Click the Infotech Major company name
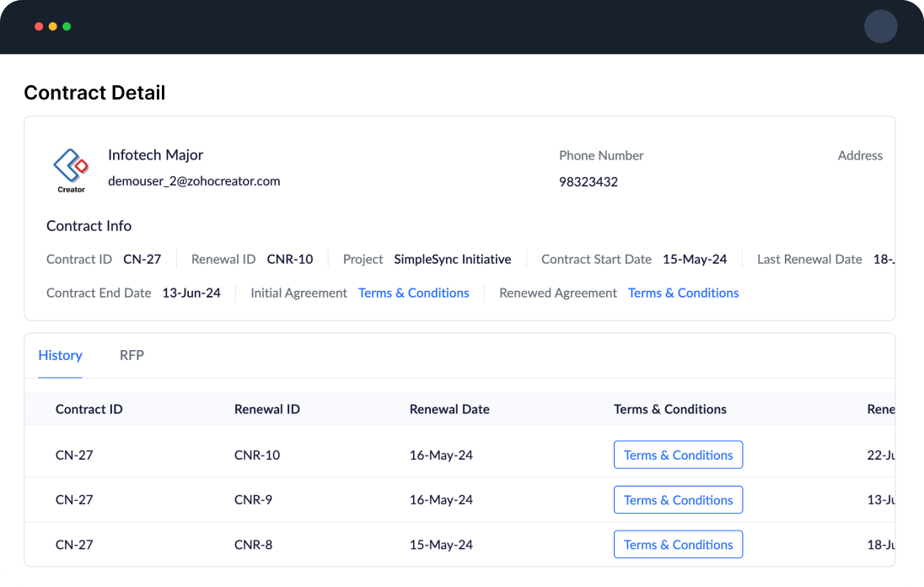The height and width of the screenshot is (587, 924). coord(155,154)
